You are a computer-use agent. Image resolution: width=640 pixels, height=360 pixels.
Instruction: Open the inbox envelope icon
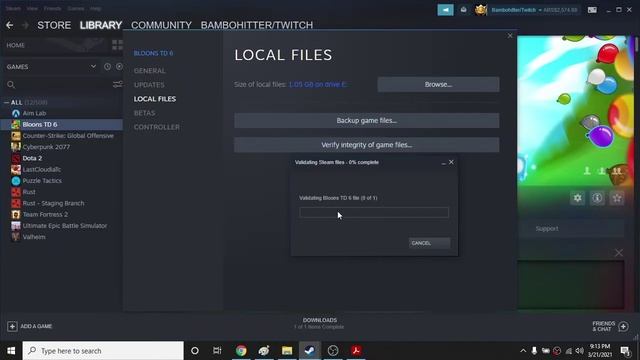[x=464, y=10]
